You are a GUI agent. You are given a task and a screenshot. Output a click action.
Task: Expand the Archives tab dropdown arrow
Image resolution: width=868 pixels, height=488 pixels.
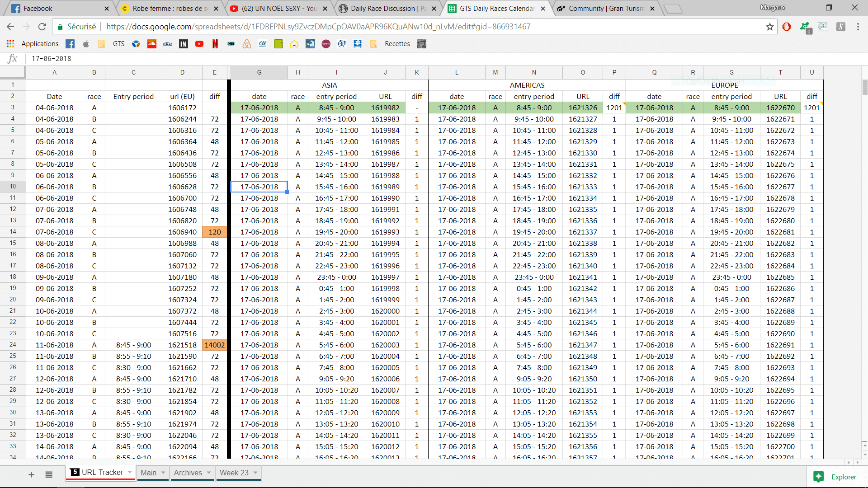[209, 473]
